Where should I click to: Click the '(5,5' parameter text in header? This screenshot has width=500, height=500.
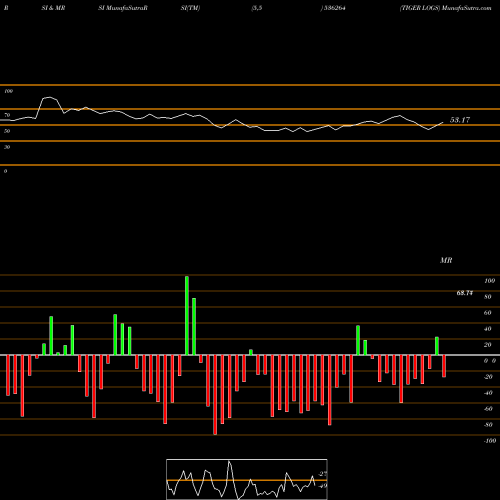pos(257,8)
